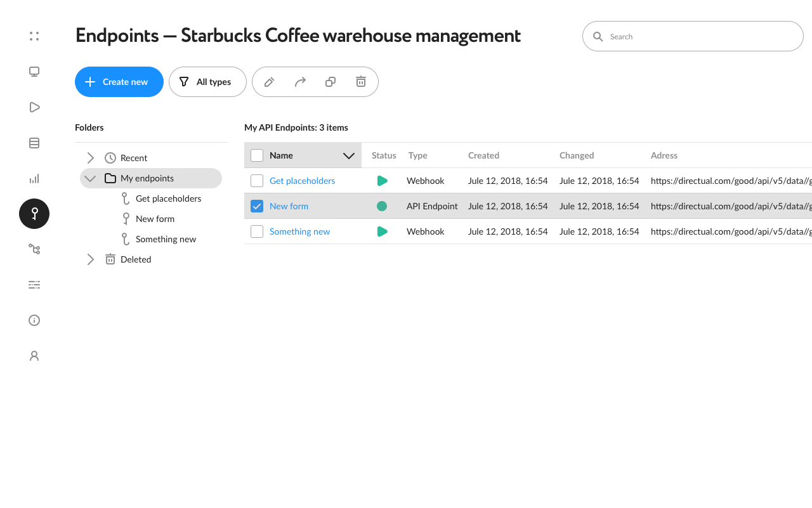Open the database icon in left sidebar
The image size is (812, 508).
(x=34, y=143)
